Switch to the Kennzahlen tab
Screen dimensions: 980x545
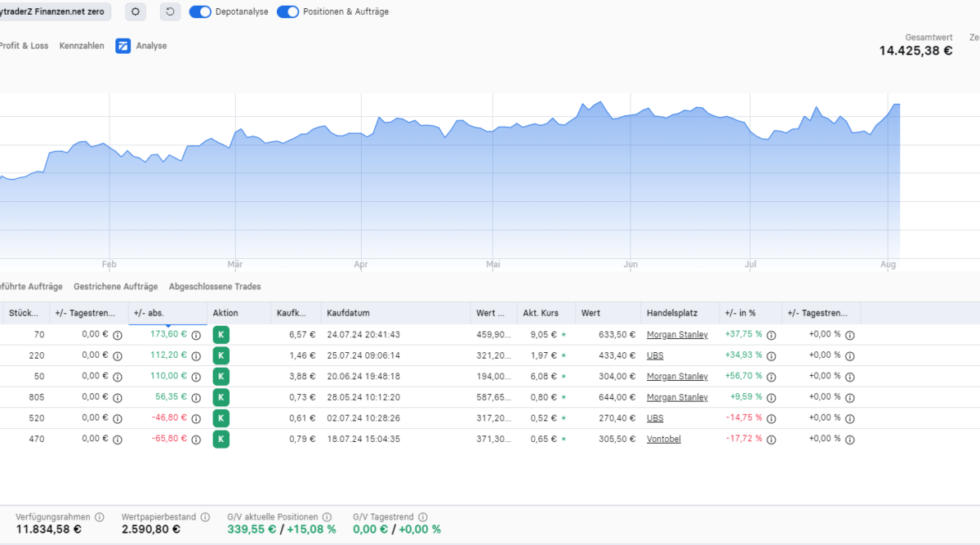pos(82,46)
